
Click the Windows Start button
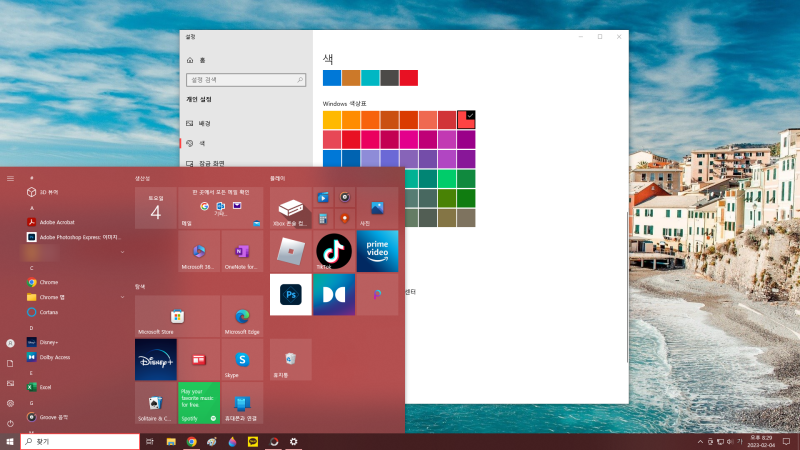10,441
